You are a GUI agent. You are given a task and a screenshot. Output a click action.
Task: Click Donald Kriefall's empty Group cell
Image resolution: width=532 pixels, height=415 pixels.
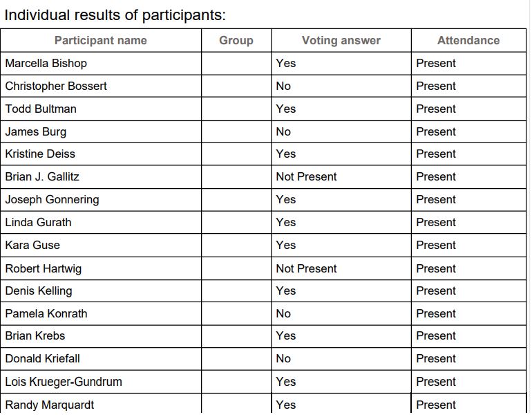(236, 358)
